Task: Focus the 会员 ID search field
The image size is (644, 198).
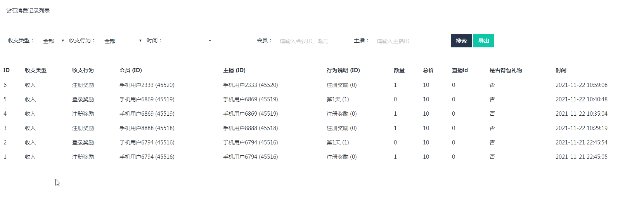Action: pos(311,41)
